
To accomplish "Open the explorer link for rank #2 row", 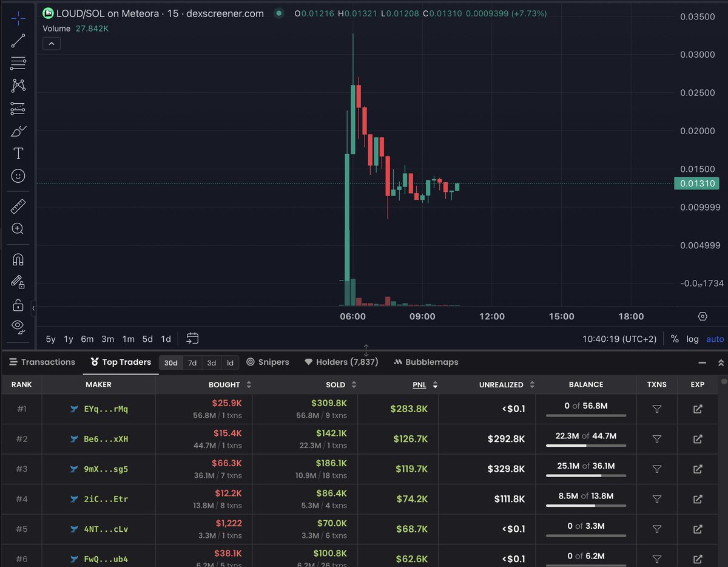I will point(698,439).
